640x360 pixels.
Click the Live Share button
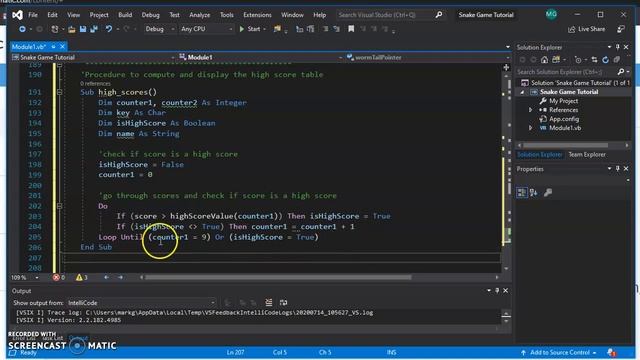point(587,29)
